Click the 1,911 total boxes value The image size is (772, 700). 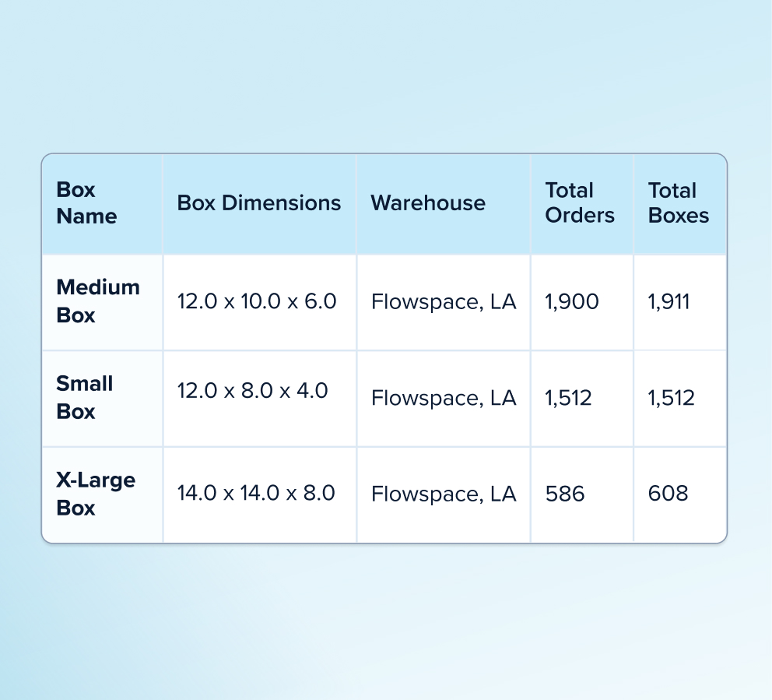tap(668, 301)
